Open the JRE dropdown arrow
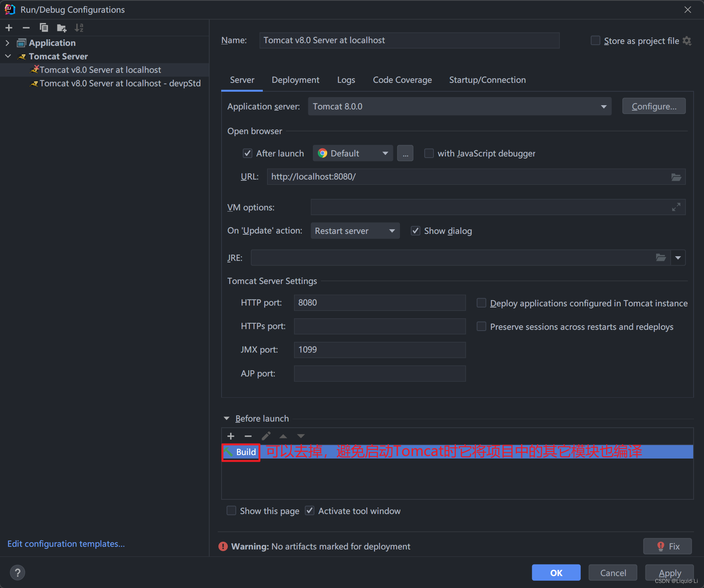 click(x=678, y=257)
